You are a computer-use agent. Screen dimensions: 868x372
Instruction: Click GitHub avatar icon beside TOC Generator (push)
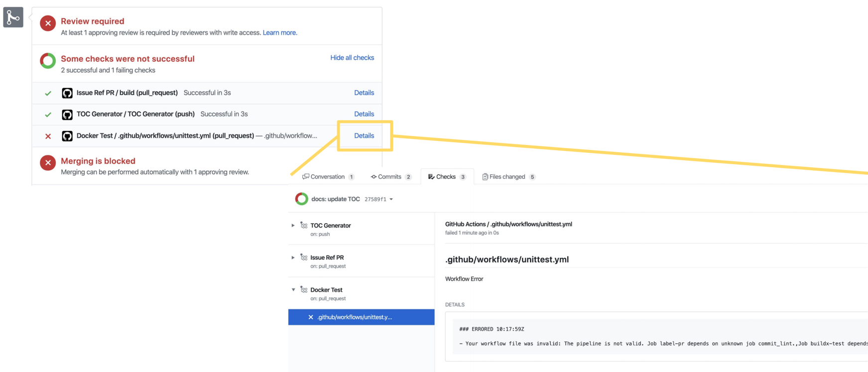coord(67,115)
